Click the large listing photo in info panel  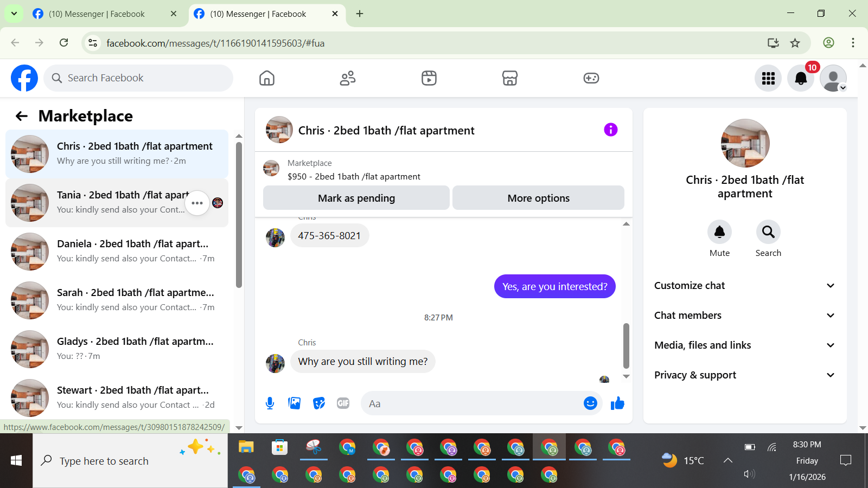tap(745, 143)
